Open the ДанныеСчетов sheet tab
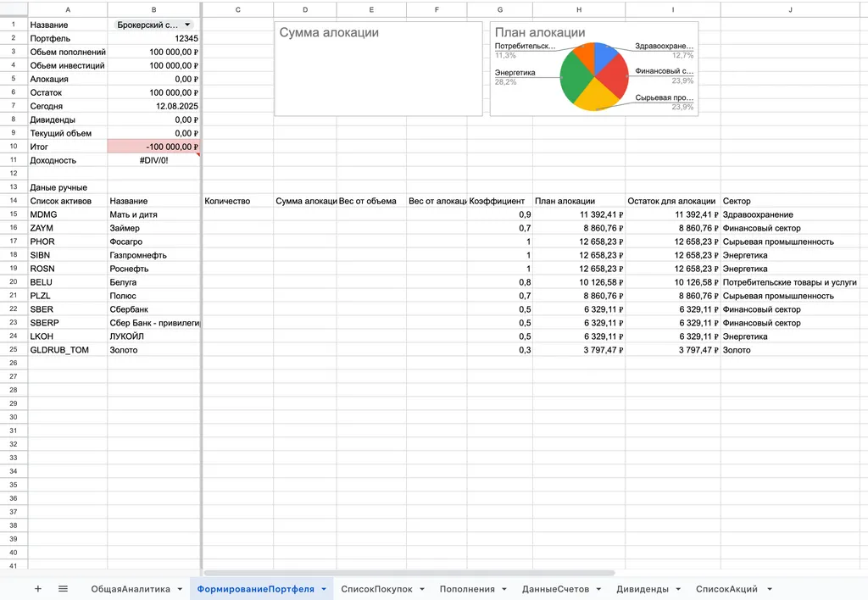 [x=556, y=589]
